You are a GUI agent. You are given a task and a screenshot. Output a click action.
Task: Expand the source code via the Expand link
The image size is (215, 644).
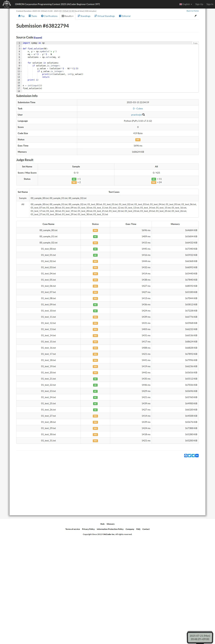click(38, 38)
